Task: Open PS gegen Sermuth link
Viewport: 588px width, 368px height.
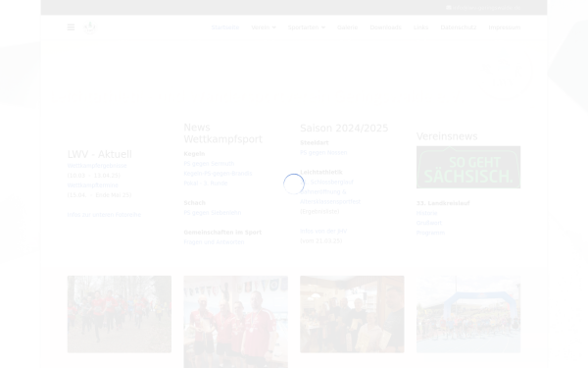Action: click(x=209, y=164)
